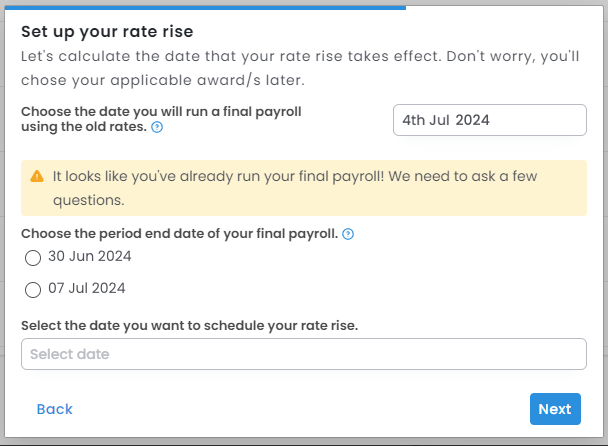The height and width of the screenshot is (446, 608).
Task: Select the 30 Jun 2024 radio button
Action: 33,258
